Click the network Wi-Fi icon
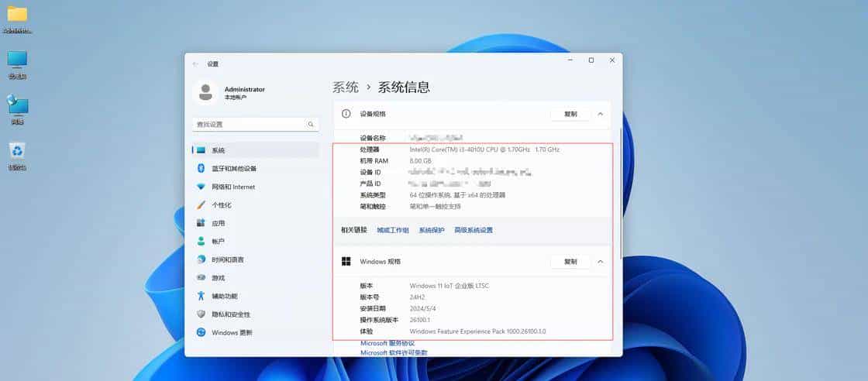The image size is (868, 381). click(x=201, y=187)
